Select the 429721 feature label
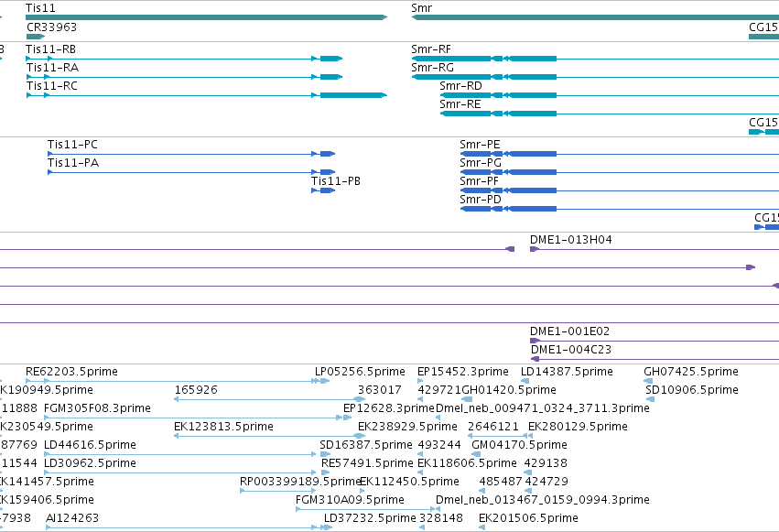This screenshot has width=779, height=532. (439, 390)
